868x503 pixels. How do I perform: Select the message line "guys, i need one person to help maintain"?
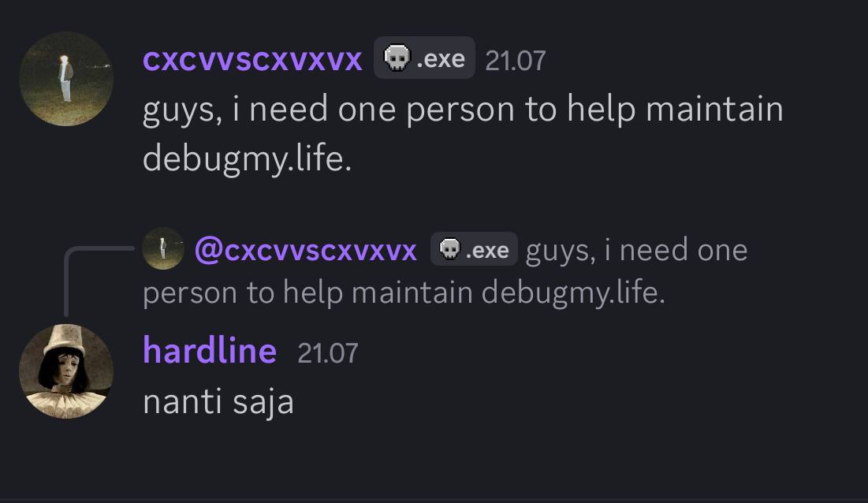coord(463,110)
